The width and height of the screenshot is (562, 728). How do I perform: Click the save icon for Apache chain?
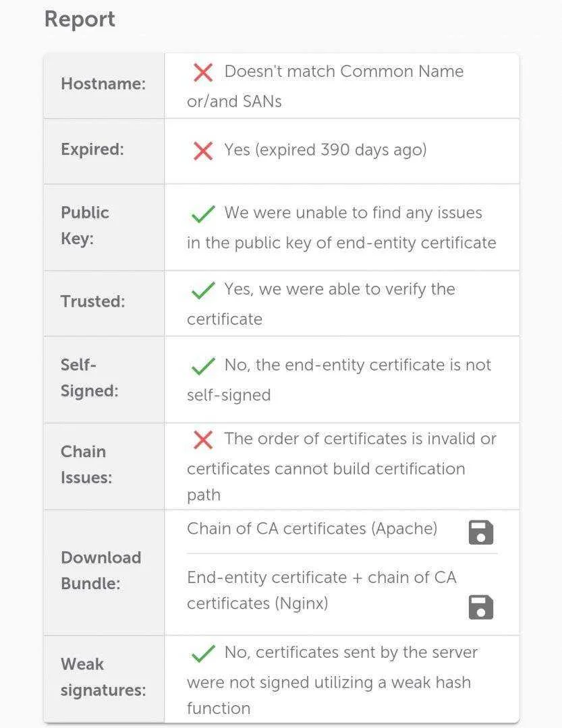[x=481, y=532]
